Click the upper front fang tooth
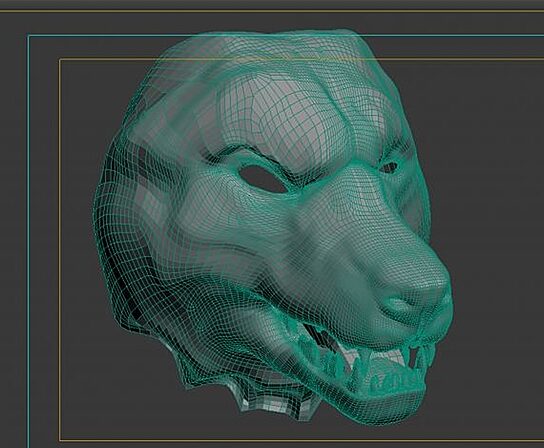Screen dimensions: 544x448 tap(413, 357)
